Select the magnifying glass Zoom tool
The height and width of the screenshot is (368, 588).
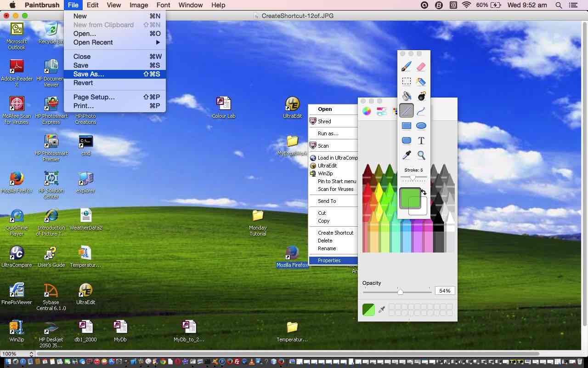tap(421, 155)
